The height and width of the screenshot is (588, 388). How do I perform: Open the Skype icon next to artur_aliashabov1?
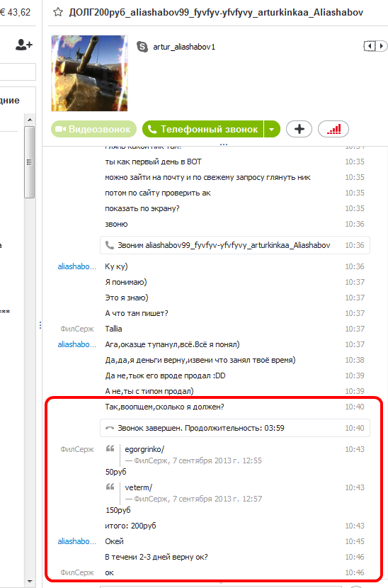tap(142, 47)
